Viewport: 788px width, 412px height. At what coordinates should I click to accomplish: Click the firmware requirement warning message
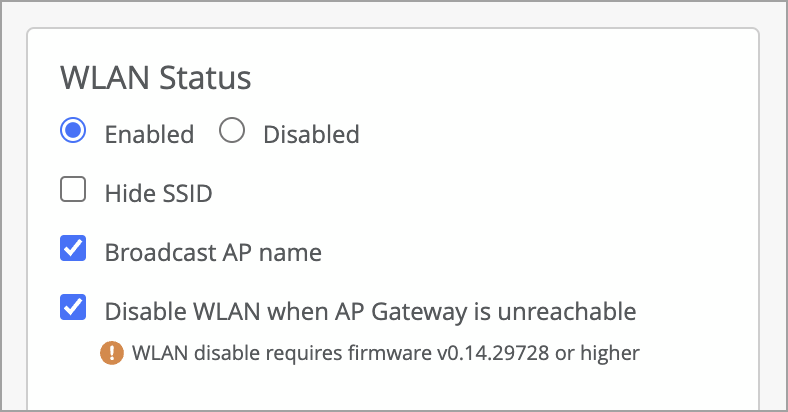(x=385, y=352)
